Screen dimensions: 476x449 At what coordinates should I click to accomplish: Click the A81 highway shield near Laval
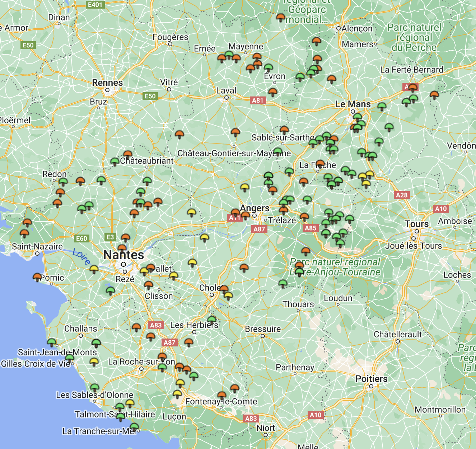pyautogui.click(x=257, y=100)
